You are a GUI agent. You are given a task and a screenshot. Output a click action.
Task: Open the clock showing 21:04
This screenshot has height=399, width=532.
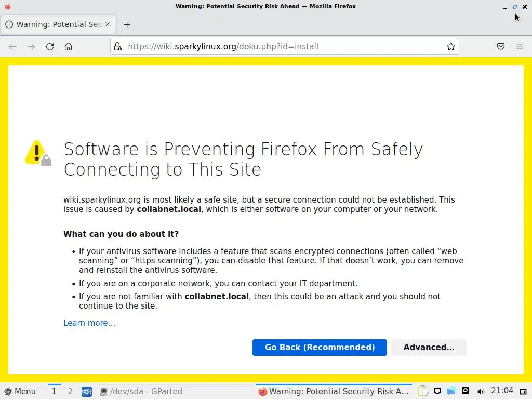pyautogui.click(x=502, y=391)
